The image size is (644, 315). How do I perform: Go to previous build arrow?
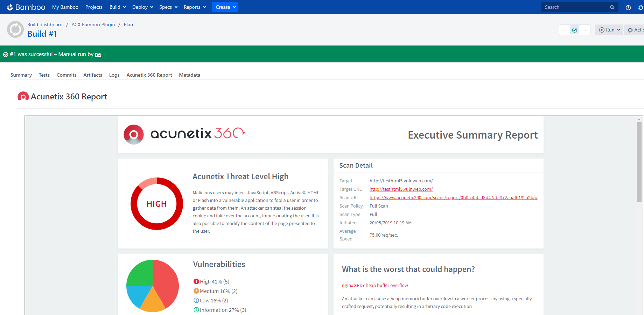click(x=565, y=30)
